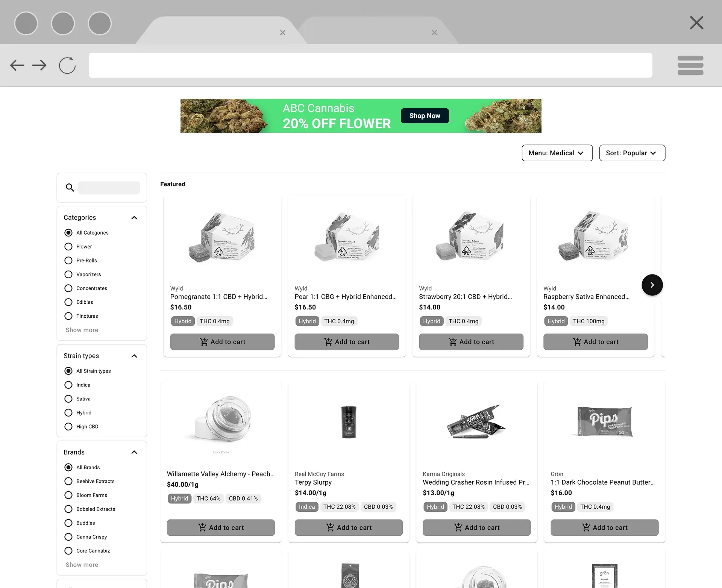The image size is (722, 588).
Task: Open the Pear 1:1 CBG gummies image
Action: pos(347,238)
